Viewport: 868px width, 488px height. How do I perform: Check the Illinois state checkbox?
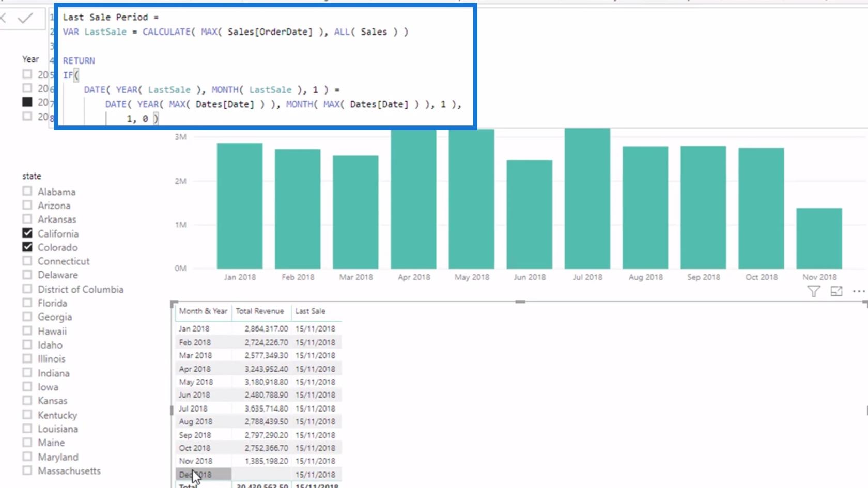(27, 358)
